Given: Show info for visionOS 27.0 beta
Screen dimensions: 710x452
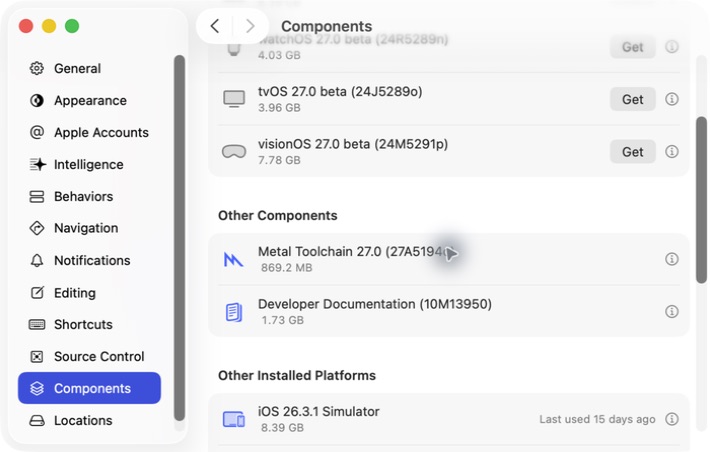Looking at the screenshot, I should tap(672, 151).
